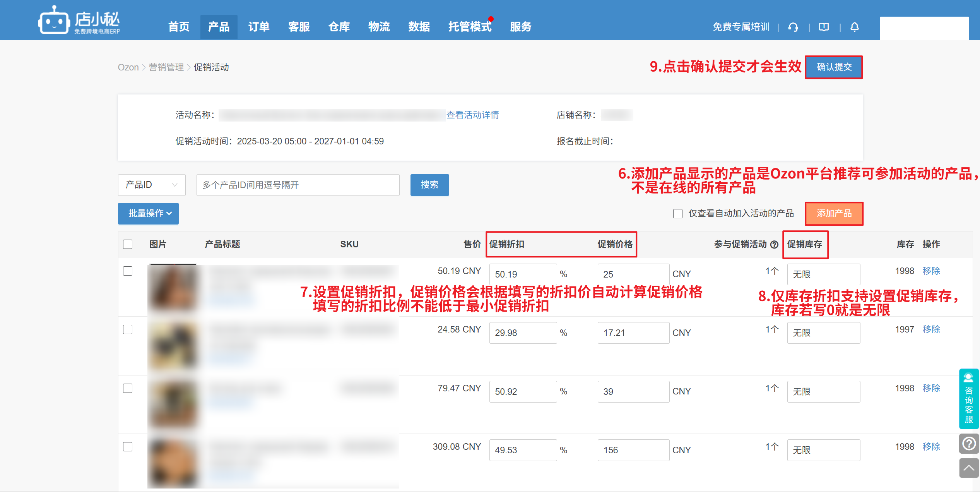
Task: Open the 批量操作 dropdown menu
Action: tap(148, 214)
